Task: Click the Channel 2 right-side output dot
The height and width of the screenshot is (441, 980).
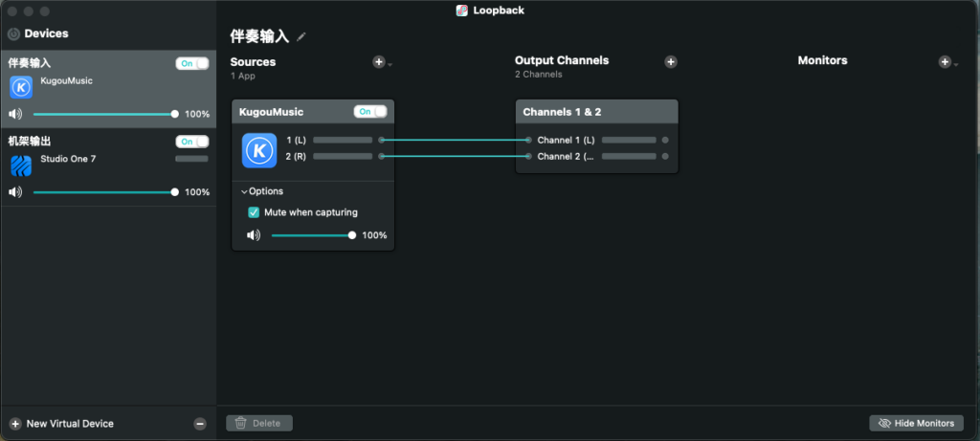Action: coord(665,156)
